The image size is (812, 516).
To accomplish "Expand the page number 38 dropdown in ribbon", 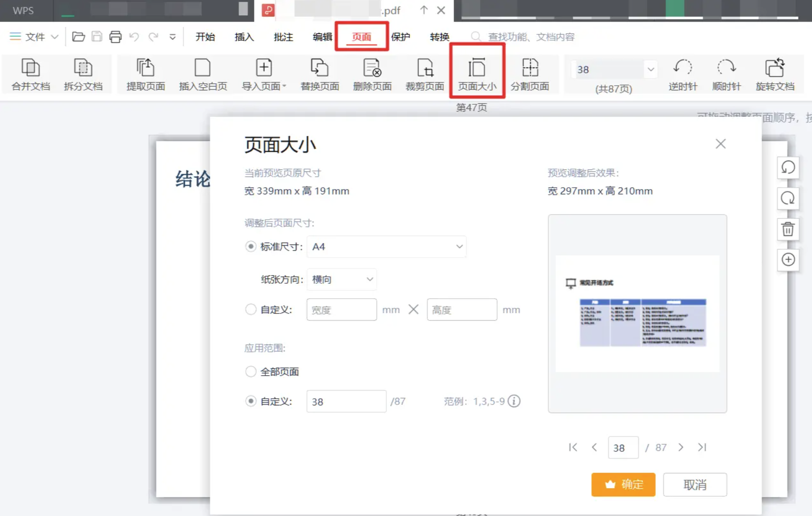I will pyautogui.click(x=650, y=69).
